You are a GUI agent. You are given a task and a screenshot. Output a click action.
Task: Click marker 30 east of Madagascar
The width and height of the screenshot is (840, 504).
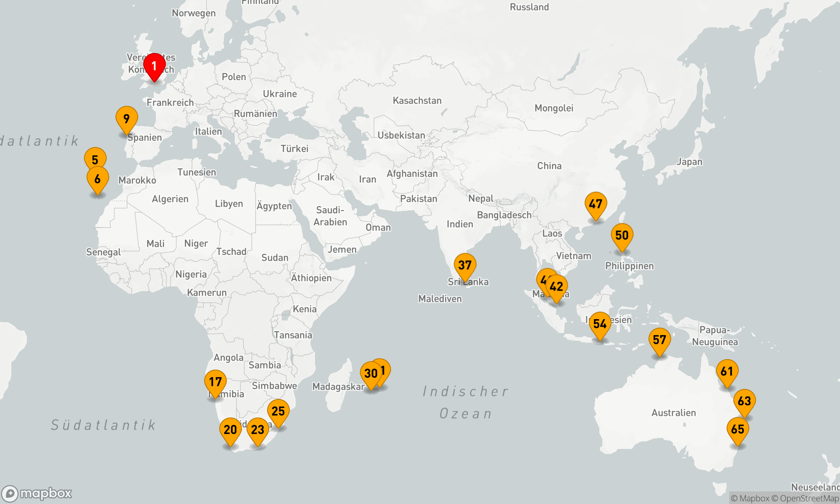click(370, 373)
